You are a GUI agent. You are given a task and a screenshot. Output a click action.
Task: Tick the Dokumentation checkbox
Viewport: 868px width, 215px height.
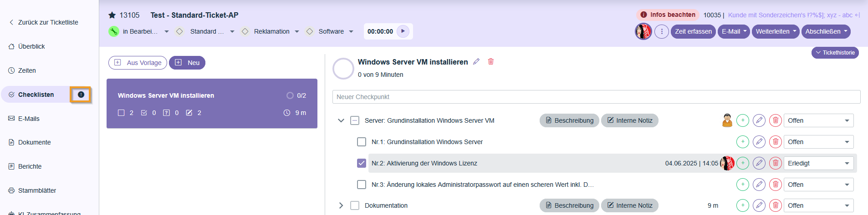[355, 205]
